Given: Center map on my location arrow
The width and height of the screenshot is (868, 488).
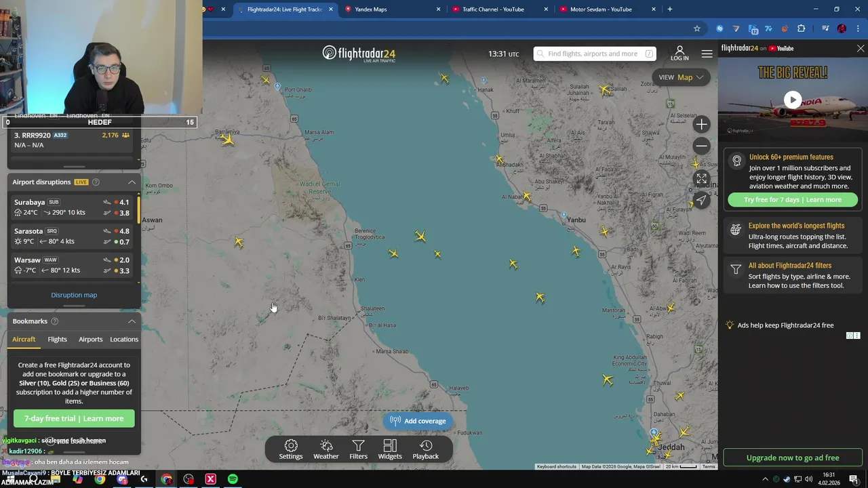Looking at the screenshot, I should pyautogui.click(x=702, y=200).
